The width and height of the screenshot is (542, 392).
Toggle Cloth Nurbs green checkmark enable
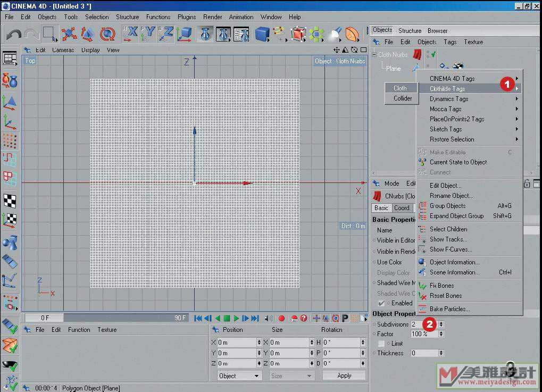coord(433,54)
